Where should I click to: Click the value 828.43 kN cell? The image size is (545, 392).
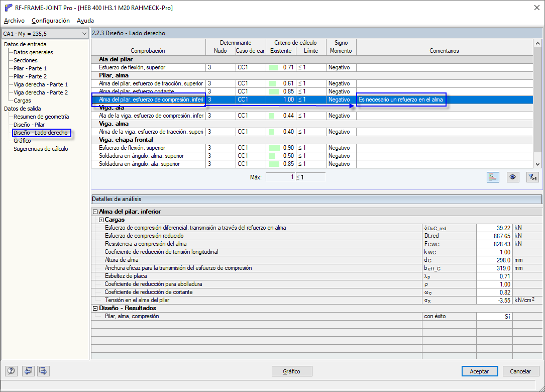point(494,244)
